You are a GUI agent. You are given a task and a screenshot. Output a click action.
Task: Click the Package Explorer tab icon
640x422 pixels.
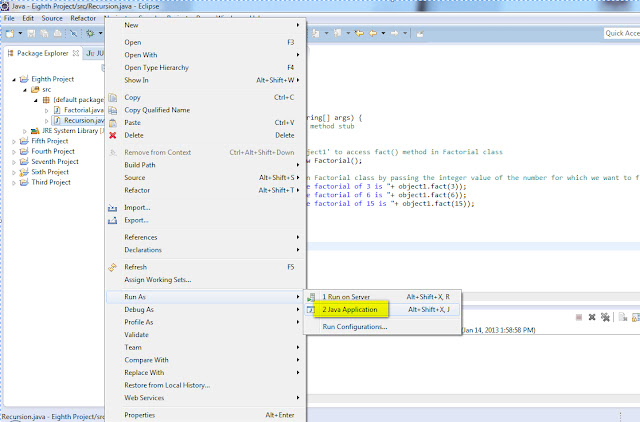(x=11, y=53)
